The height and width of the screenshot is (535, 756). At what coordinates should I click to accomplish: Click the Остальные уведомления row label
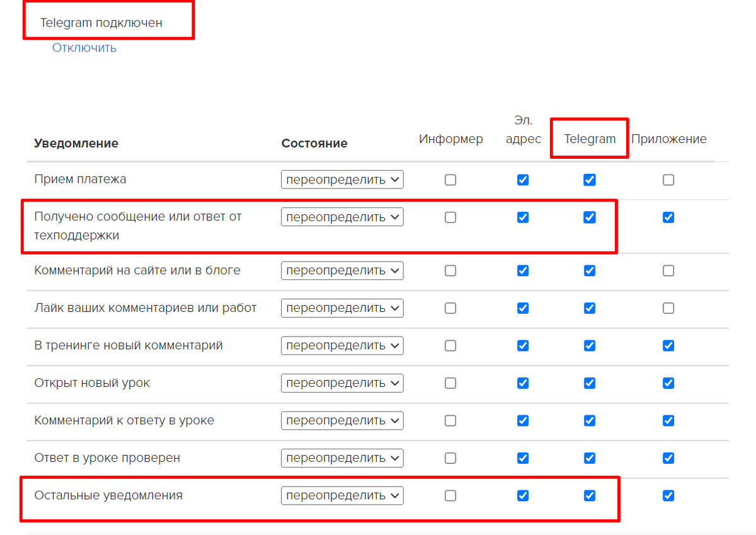(108, 495)
